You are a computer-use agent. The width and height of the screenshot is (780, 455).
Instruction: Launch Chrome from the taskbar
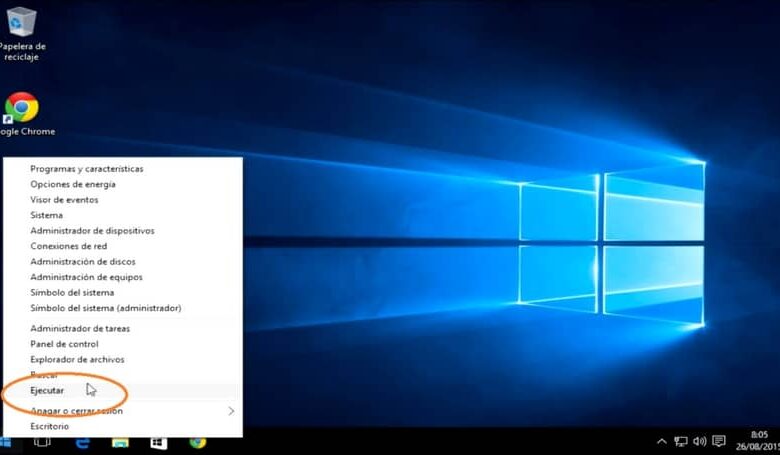[197, 442]
